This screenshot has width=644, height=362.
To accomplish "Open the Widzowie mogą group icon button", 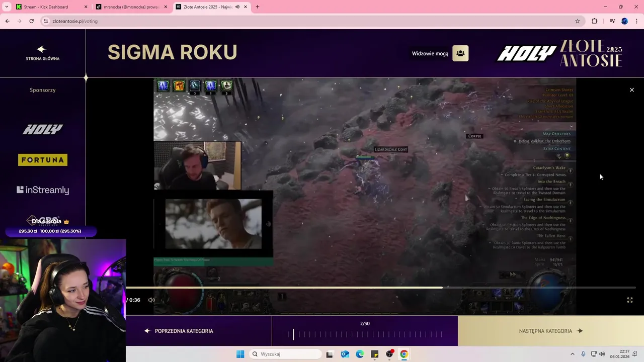I will [460, 53].
